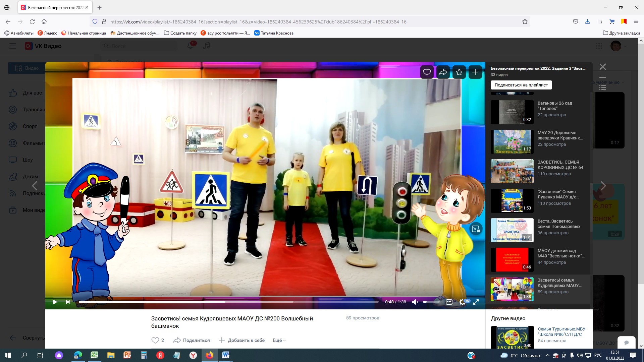Open Firefox downloads arrow
Image resolution: width=644 pixels, height=362 pixels.
[587, 22]
